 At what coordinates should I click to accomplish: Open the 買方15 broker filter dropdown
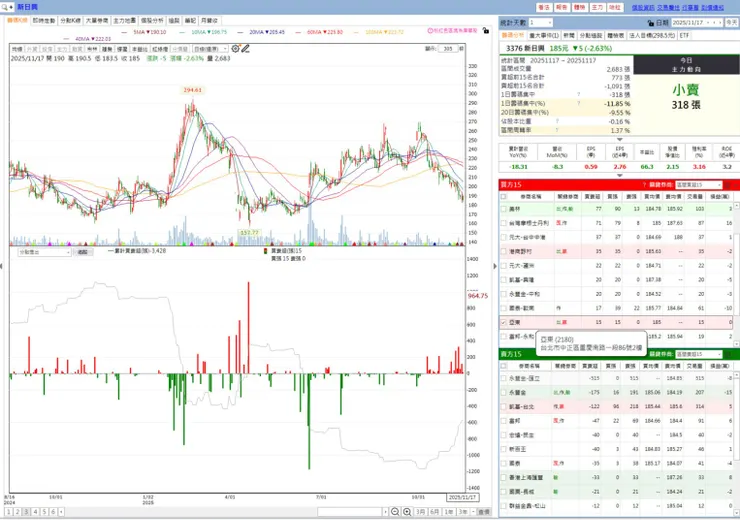click(698, 185)
